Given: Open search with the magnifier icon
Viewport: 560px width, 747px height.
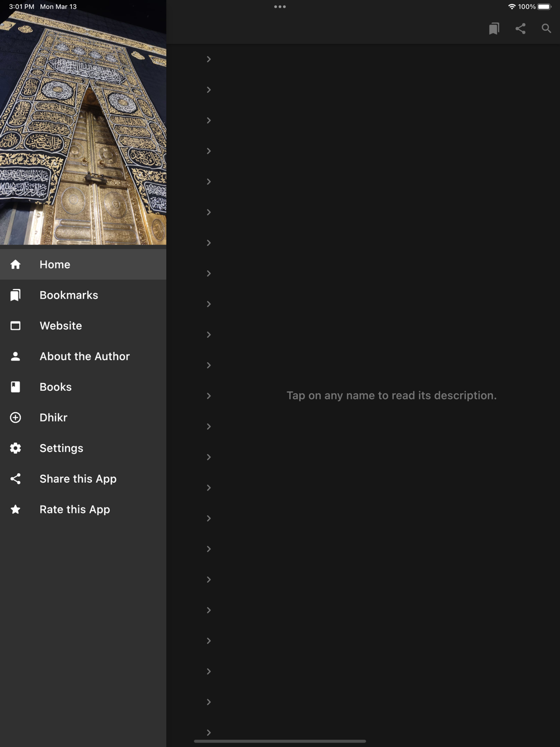Looking at the screenshot, I should pyautogui.click(x=546, y=29).
